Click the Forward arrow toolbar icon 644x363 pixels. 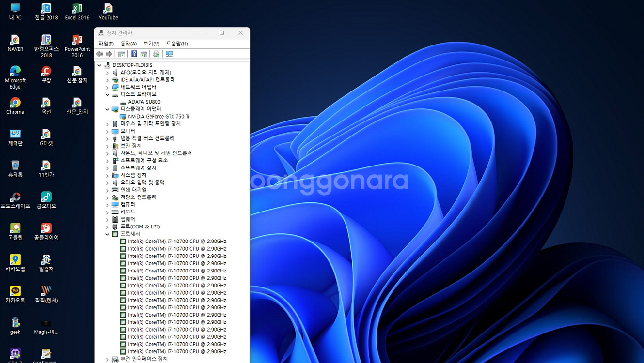click(x=108, y=54)
